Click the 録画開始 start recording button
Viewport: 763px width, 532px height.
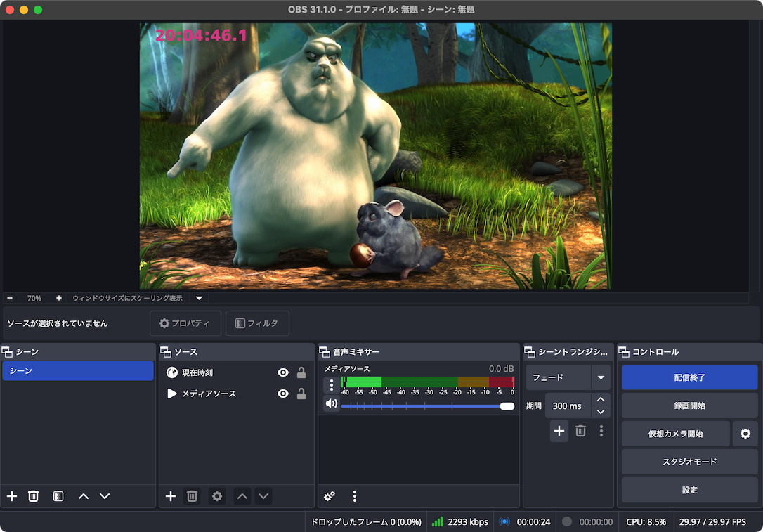coord(689,406)
